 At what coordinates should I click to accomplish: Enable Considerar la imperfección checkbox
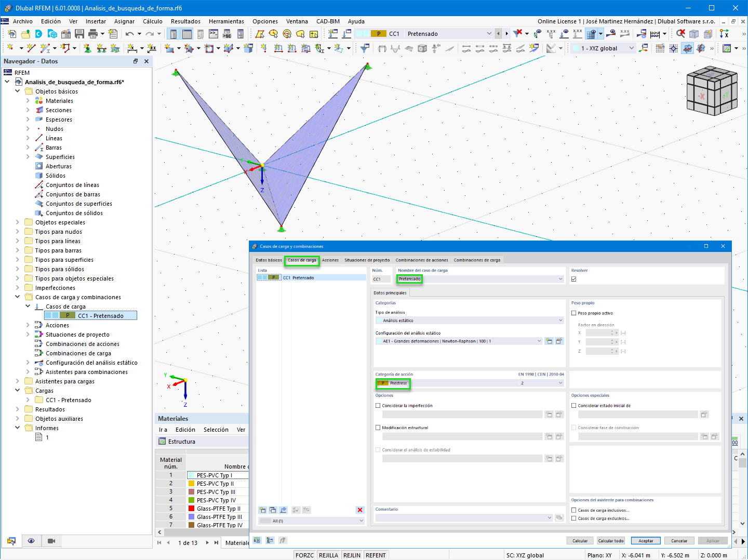click(x=378, y=406)
